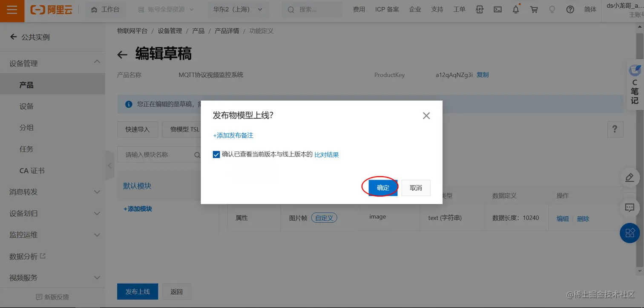Click the 返回 button

176,291
